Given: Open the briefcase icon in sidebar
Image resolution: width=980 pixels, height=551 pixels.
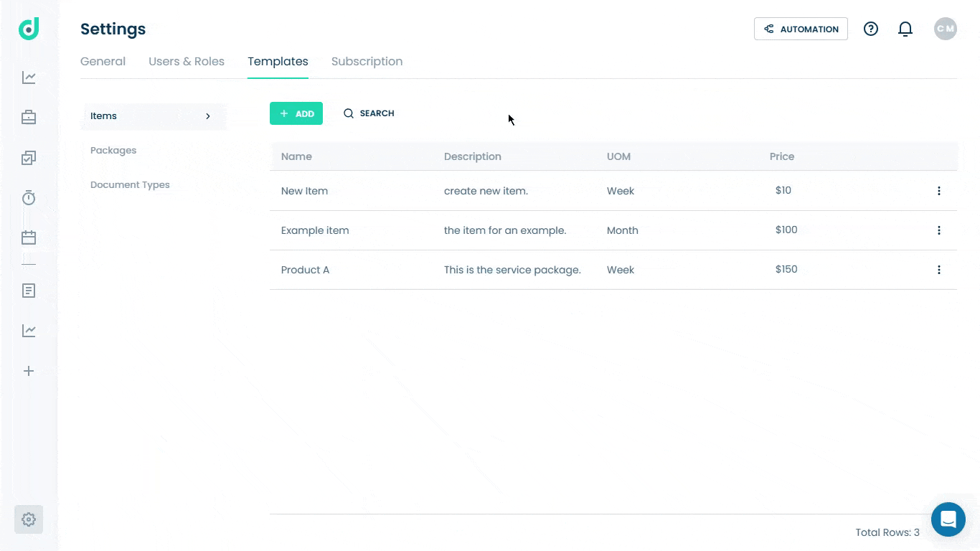Looking at the screenshot, I should tap(29, 117).
